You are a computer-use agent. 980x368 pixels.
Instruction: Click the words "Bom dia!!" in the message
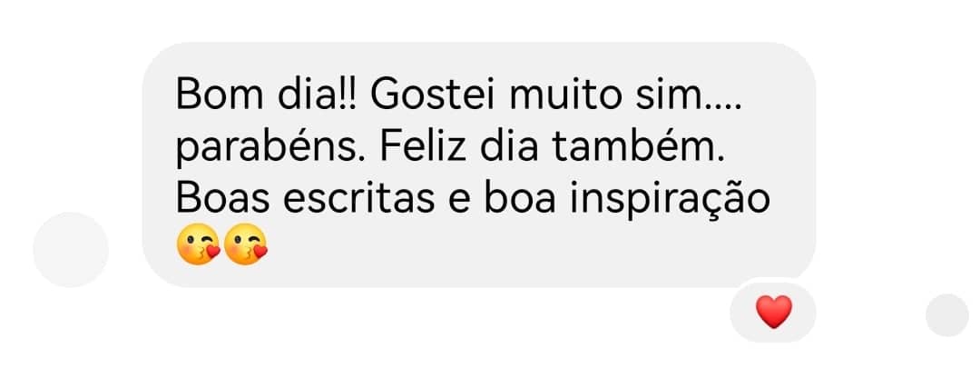(266, 95)
